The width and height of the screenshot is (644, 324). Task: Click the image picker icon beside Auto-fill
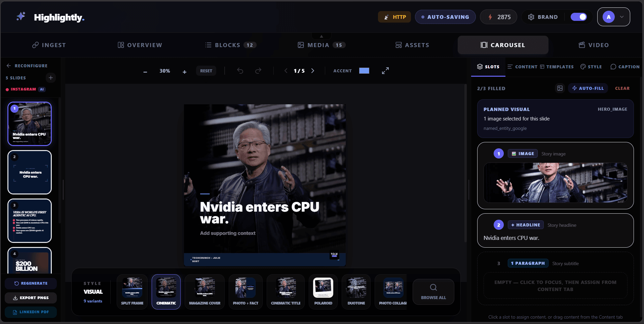[560, 88]
